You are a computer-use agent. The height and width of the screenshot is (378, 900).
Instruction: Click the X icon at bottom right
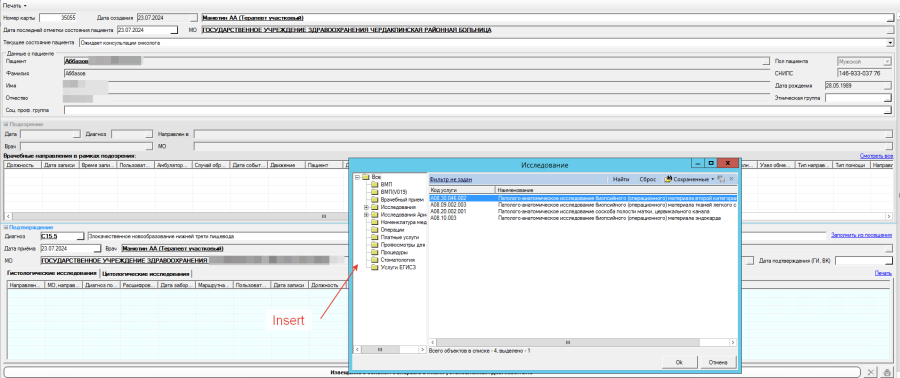(x=872, y=372)
